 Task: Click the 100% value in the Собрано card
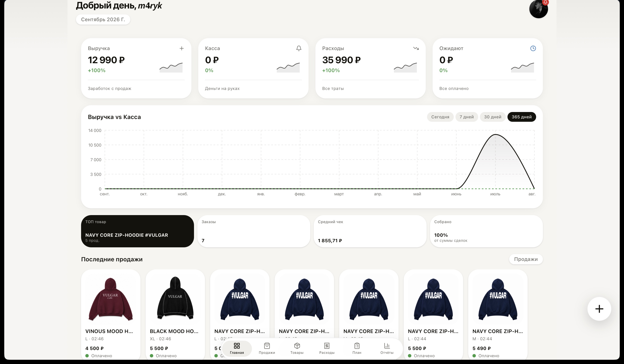click(x=441, y=235)
